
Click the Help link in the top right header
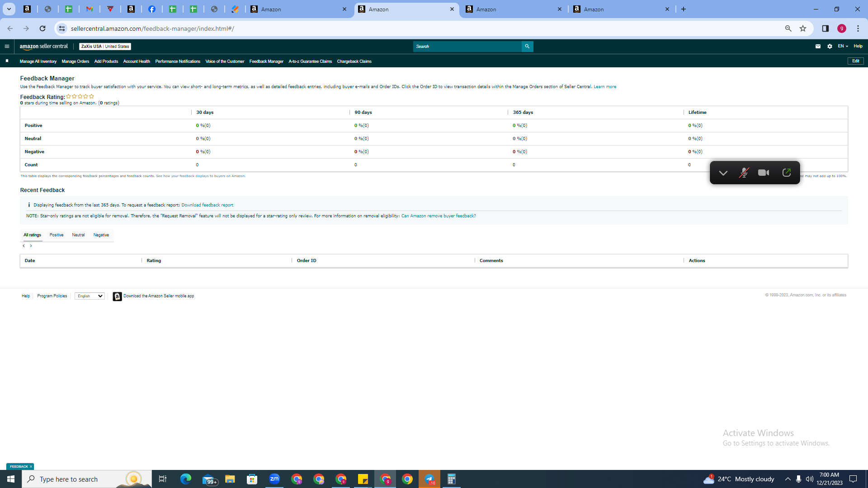(x=858, y=46)
